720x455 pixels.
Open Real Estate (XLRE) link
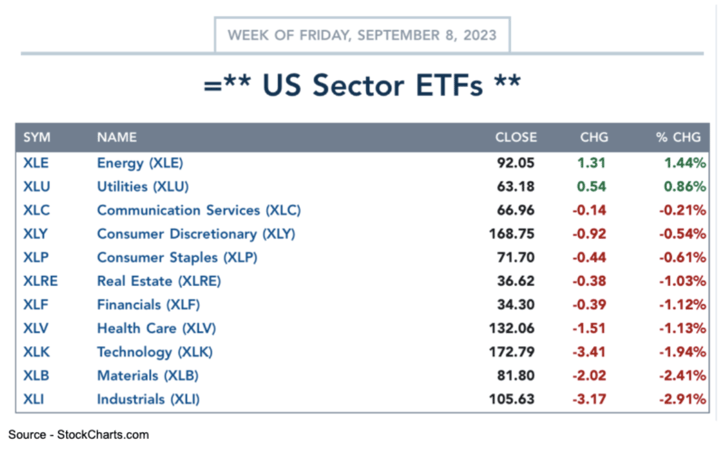[x=159, y=281]
